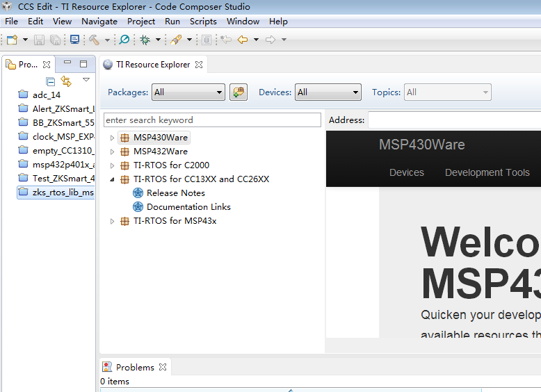The height and width of the screenshot is (392, 541).
Task: Click the Development Tools link
Action: click(487, 172)
